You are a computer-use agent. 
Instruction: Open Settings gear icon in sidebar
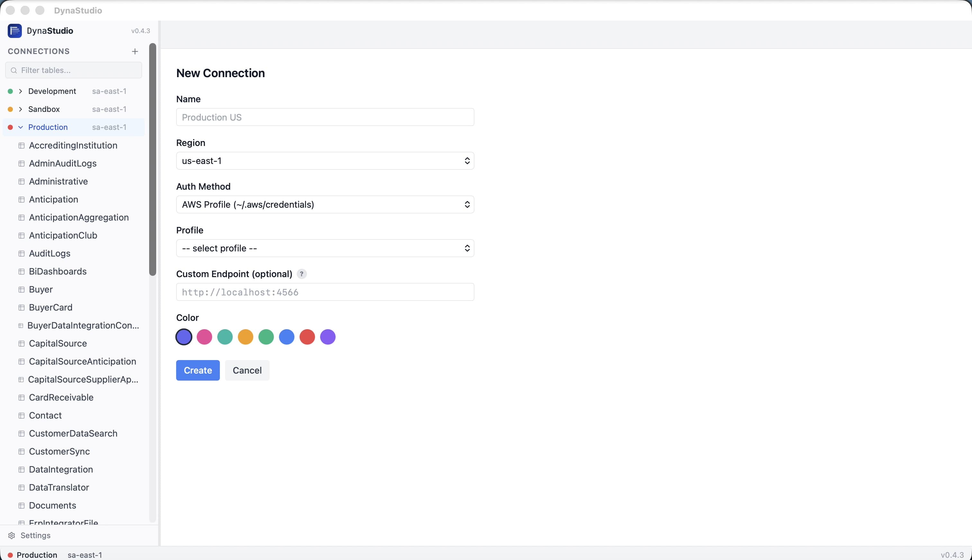(x=12, y=535)
